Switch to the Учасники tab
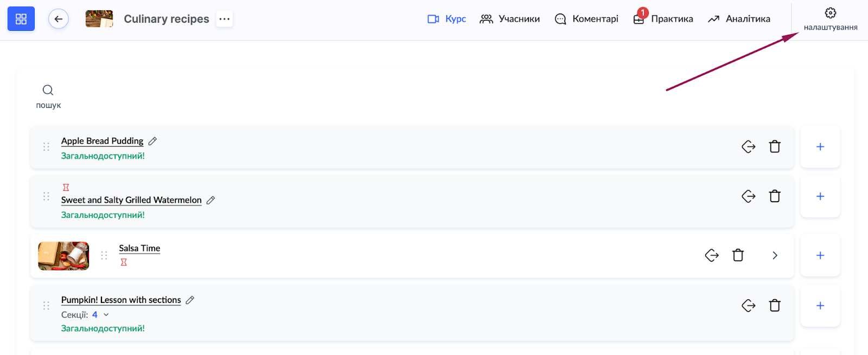The height and width of the screenshot is (355, 868). (x=509, y=19)
